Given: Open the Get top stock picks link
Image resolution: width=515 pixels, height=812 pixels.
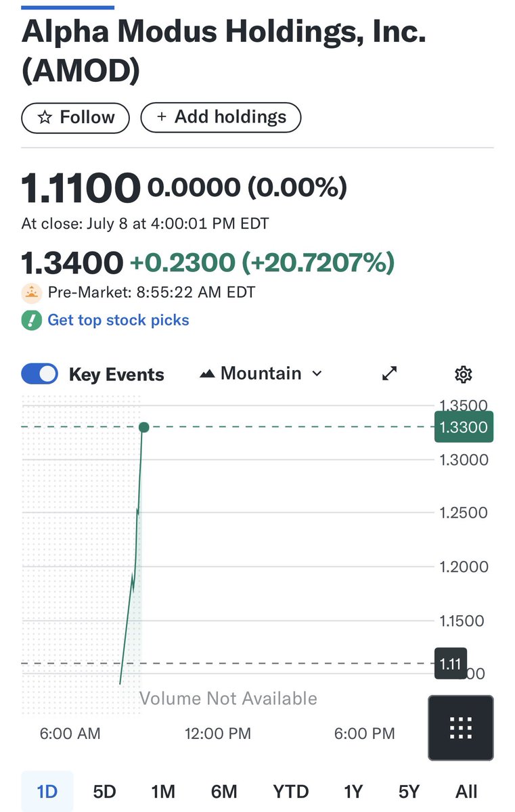Looking at the screenshot, I should (118, 320).
